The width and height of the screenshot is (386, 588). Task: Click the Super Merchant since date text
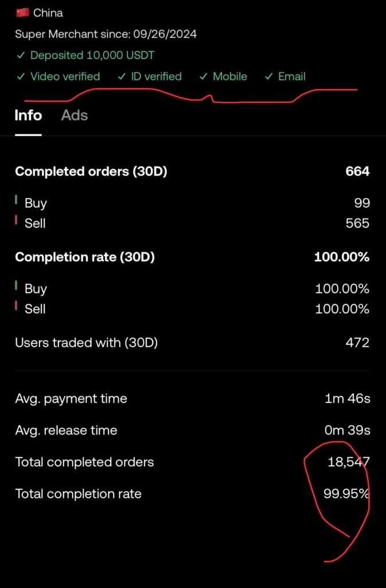106,34
